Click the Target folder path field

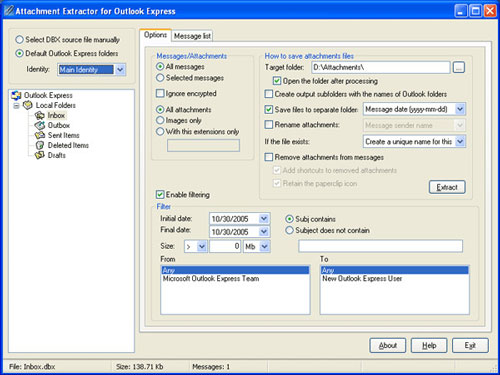381,68
